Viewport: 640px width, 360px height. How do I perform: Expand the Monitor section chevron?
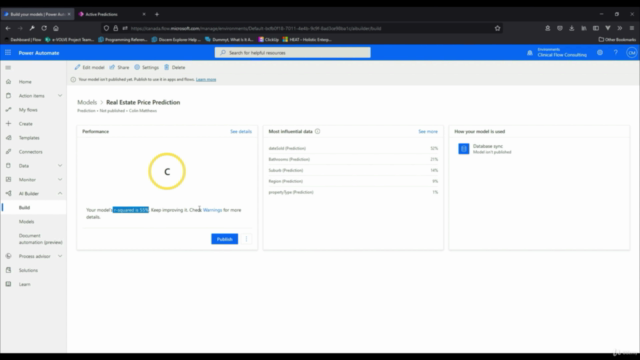[60, 180]
